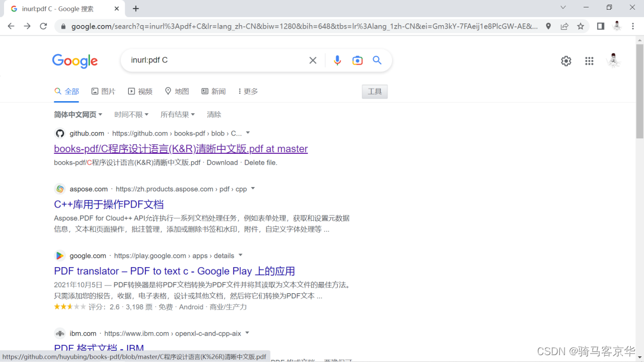The height and width of the screenshot is (362, 644).
Task: Open the books-pdf C程序设计语言 result
Action: click(181, 149)
